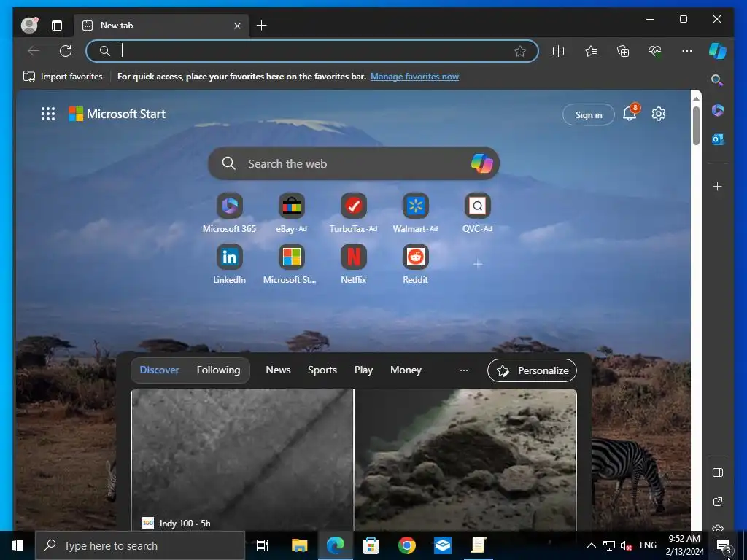This screenshot has width=747, height=560.
Task: Open Task View on the taskbar
Action: (x=263, y=545)
